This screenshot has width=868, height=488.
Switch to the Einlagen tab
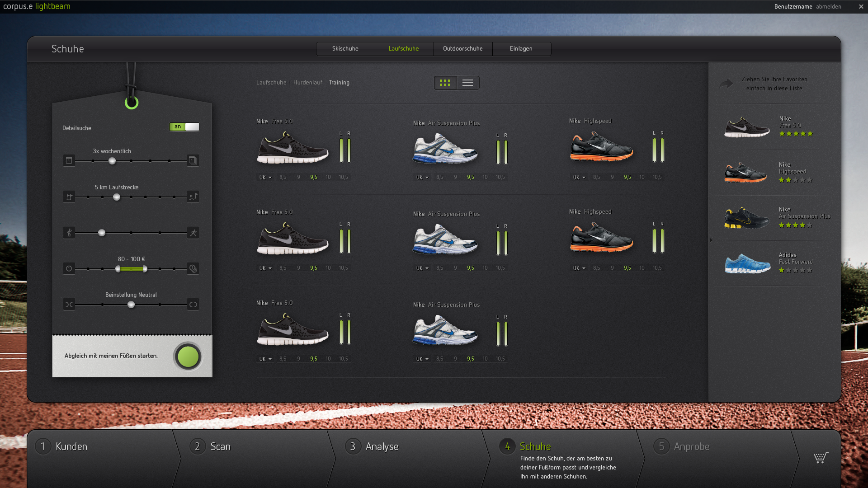[521, 49]
